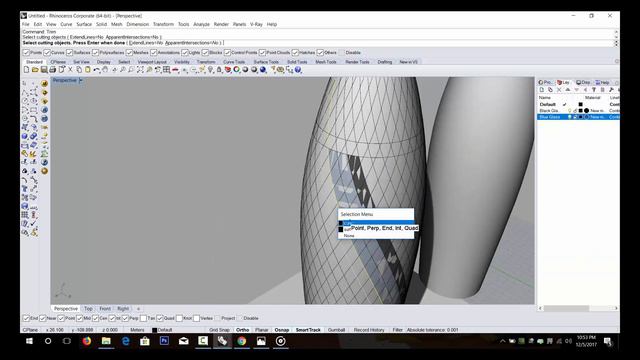Toggle Ortho in the status bar
This screenshot has width=640, height=360.
(x=242, y=330)
